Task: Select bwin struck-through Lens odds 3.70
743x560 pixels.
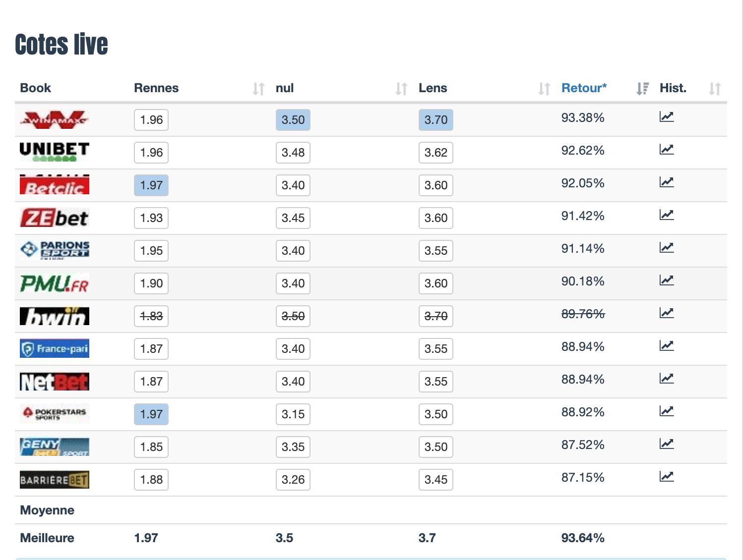Action: (x=436, y=316)
